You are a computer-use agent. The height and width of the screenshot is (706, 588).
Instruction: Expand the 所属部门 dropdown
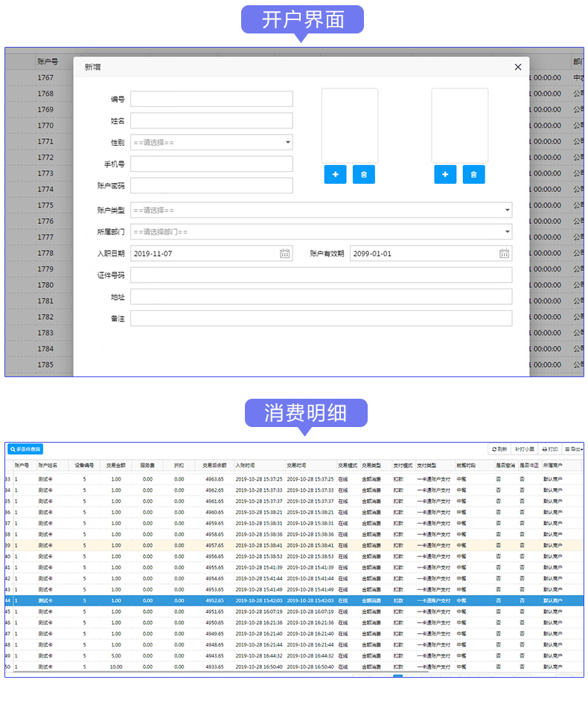[x=321, y=232]
